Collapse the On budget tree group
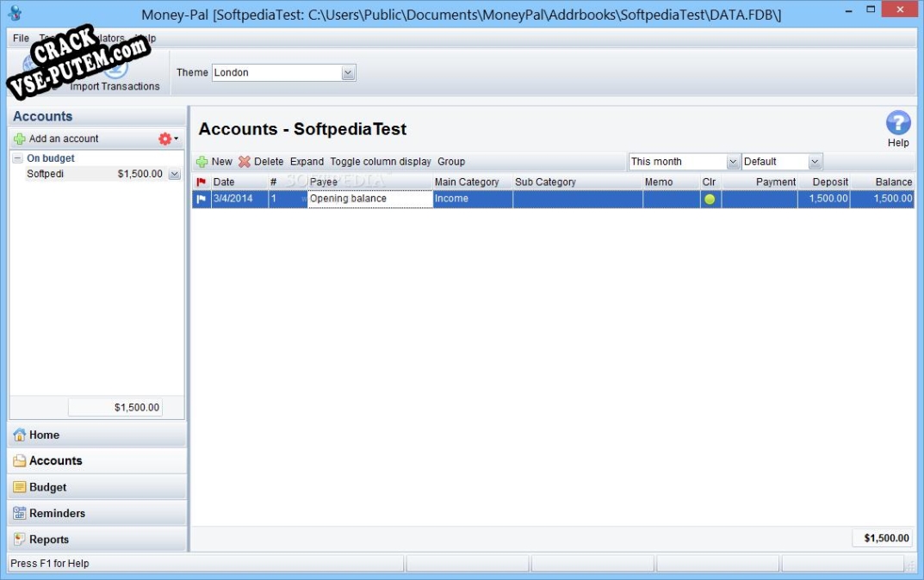This screenshot has height=580, width=924. (17, 158)
